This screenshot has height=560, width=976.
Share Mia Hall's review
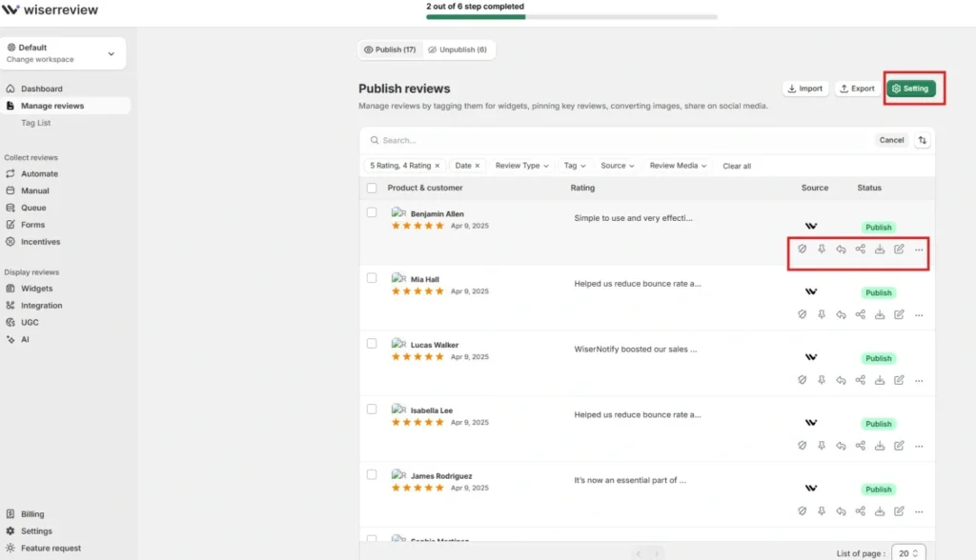[861, 314]
